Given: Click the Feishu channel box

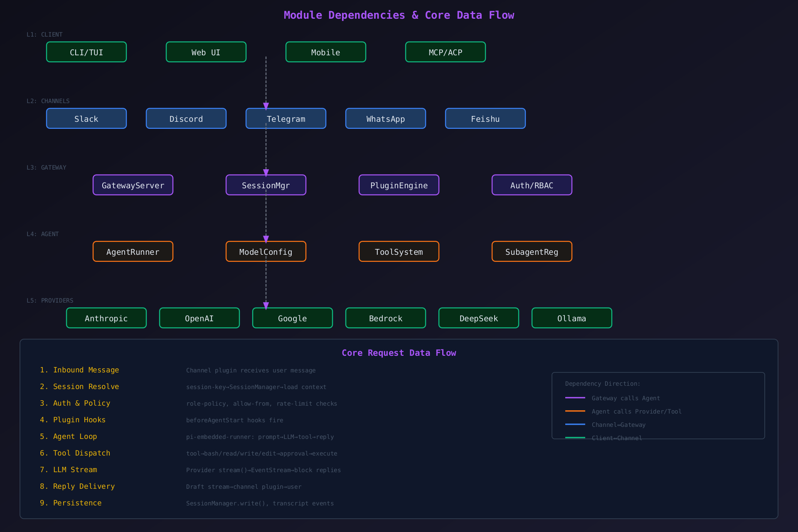Looking at the screenshot, I should pyautogui.click(x=485, y=118).
